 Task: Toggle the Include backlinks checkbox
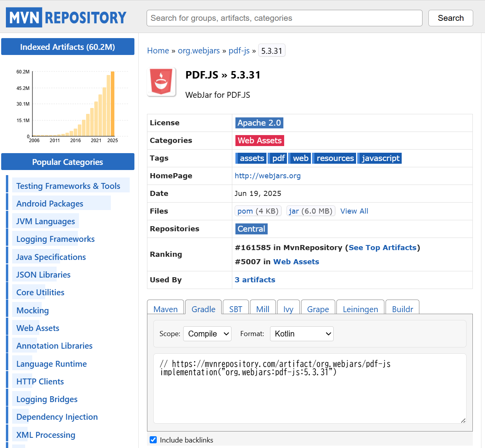click(x=153, y=440)
